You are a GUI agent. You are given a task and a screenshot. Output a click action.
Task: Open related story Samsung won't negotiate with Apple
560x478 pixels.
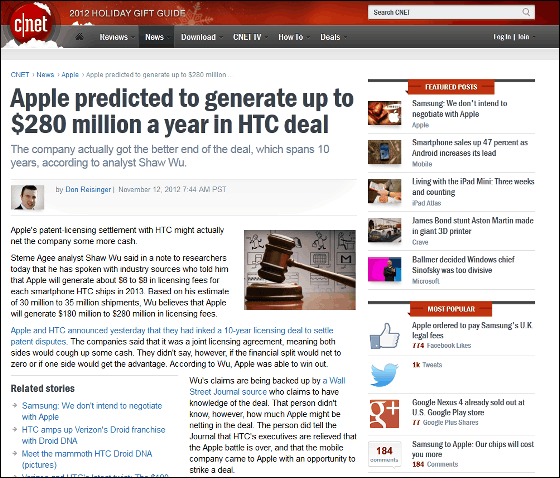92,411
